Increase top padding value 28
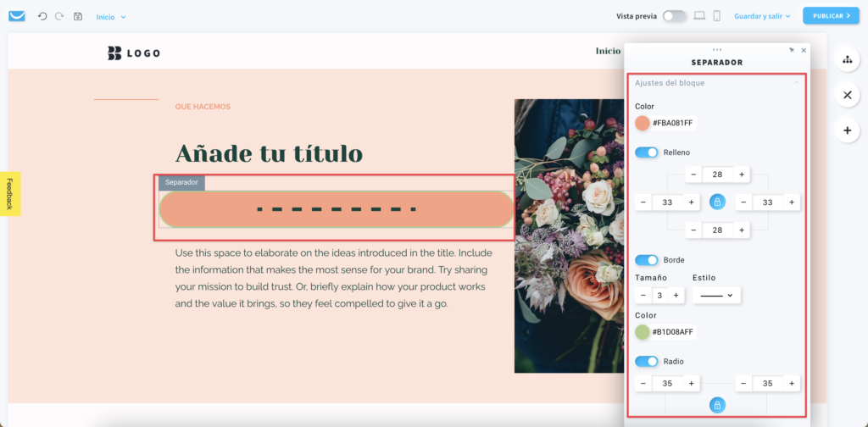The image size is (868, 427). tap(742, 175)
